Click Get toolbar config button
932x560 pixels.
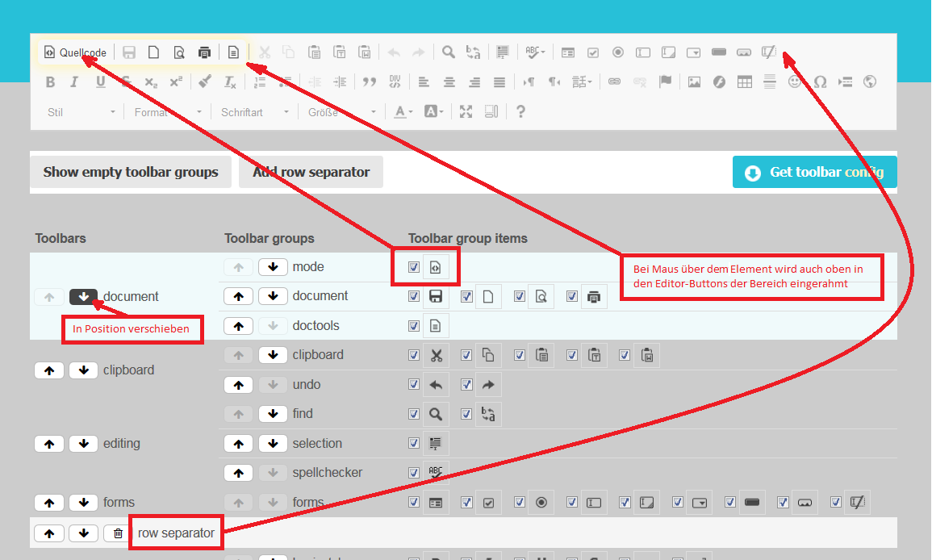coord(814,172)
